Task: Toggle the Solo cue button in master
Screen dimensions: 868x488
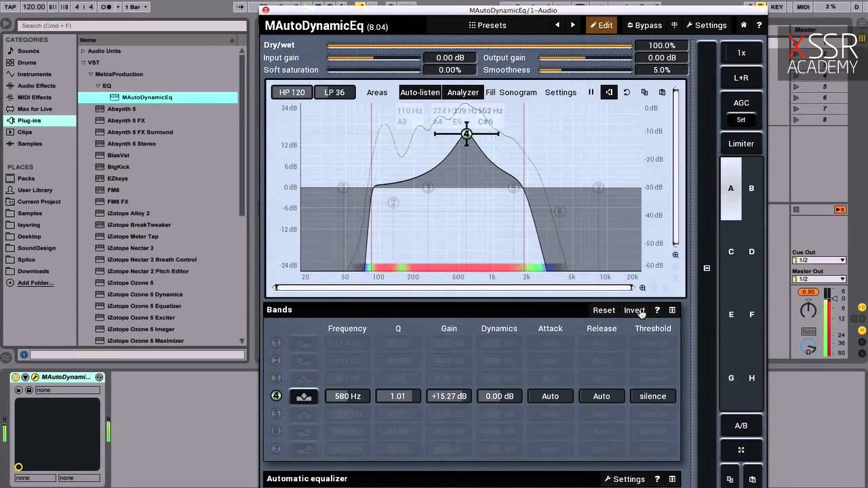Action: [x=808, y=331]
